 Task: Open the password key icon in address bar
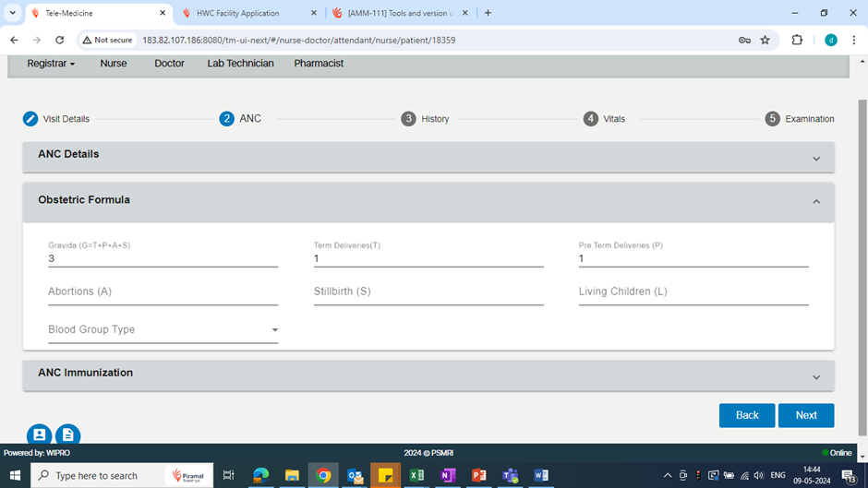(x=744, y=40)
